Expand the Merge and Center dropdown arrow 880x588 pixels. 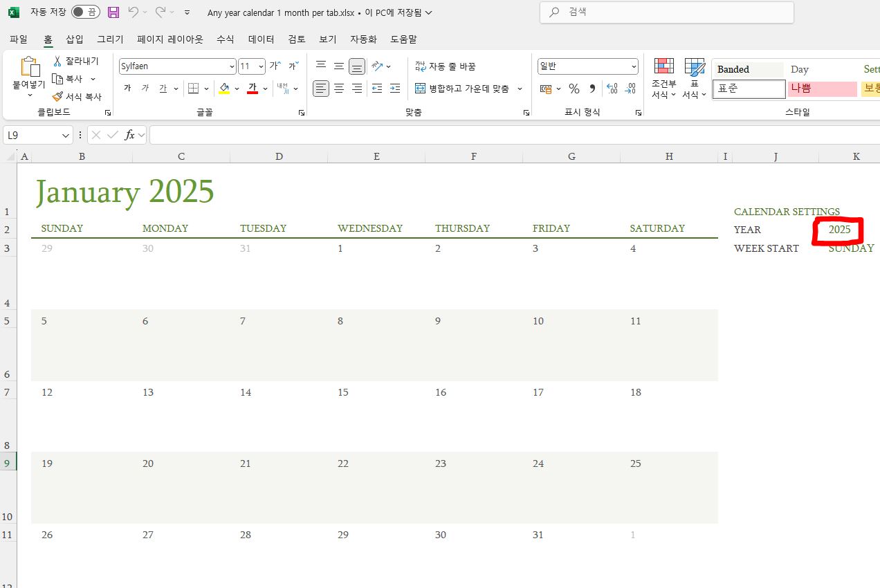point(520,89)
